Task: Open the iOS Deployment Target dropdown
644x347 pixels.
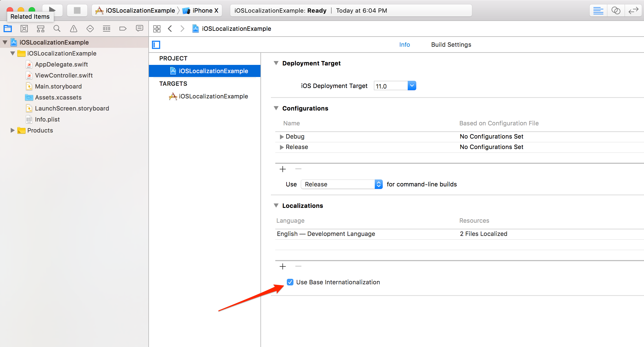Action: [412, 86]
